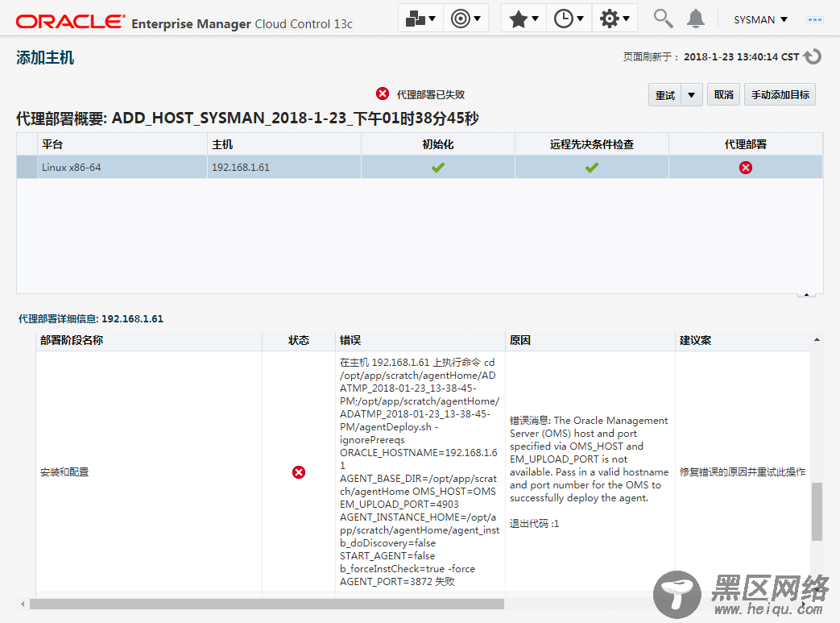Image resolution: width=840 pixels, height=623 pixels.
Task: Click the 代理部署 red failure icon in host row
Action: click(x=745, y=168)
